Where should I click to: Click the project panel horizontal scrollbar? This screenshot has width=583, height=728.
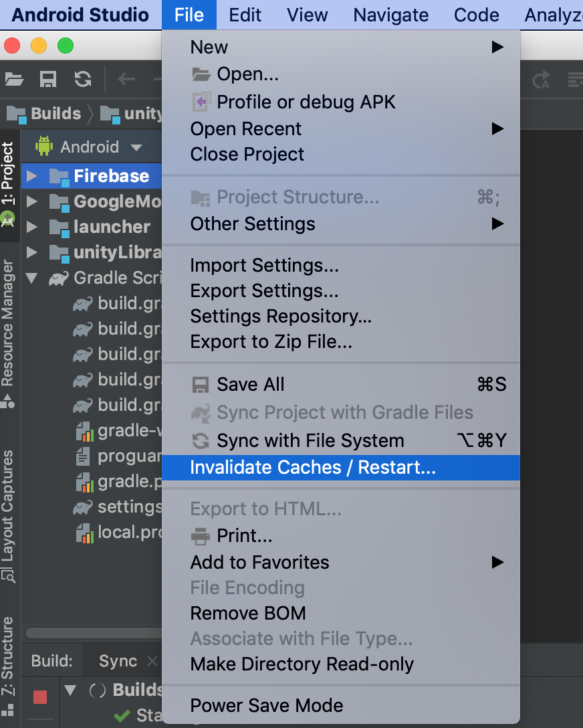pyautogui.click(x=94, y=632)
